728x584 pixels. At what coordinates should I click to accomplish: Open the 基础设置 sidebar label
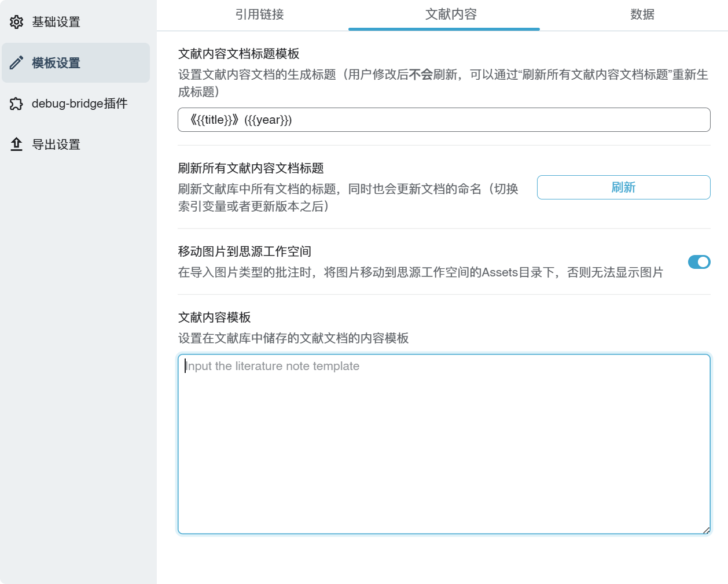tap(56, 22)
